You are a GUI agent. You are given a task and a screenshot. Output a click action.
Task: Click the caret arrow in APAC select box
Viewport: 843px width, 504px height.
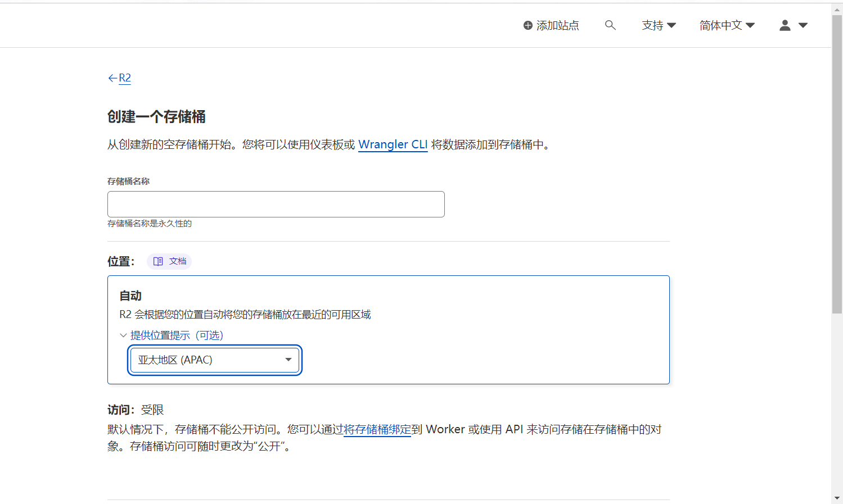(x=288, y=360)
